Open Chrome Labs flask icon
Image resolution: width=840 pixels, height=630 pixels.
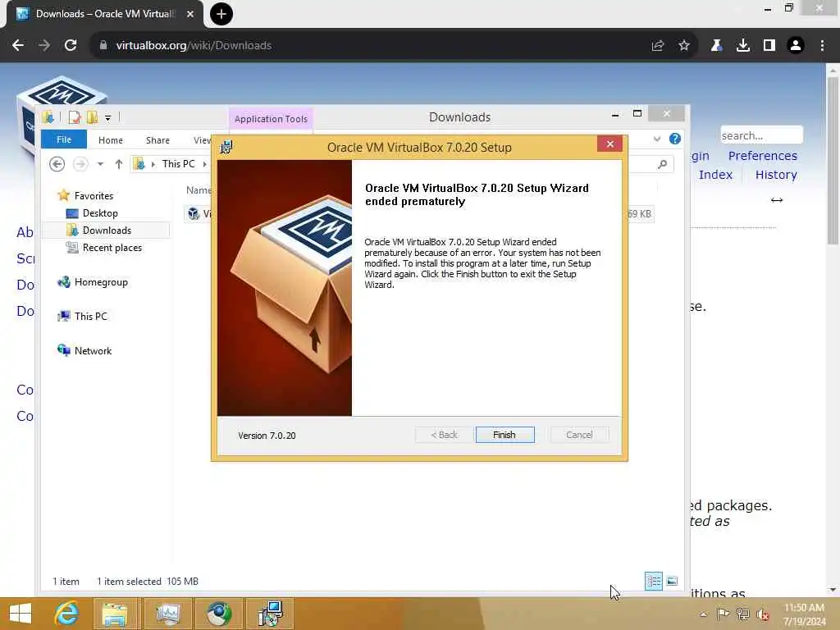(x=716, y=46)
